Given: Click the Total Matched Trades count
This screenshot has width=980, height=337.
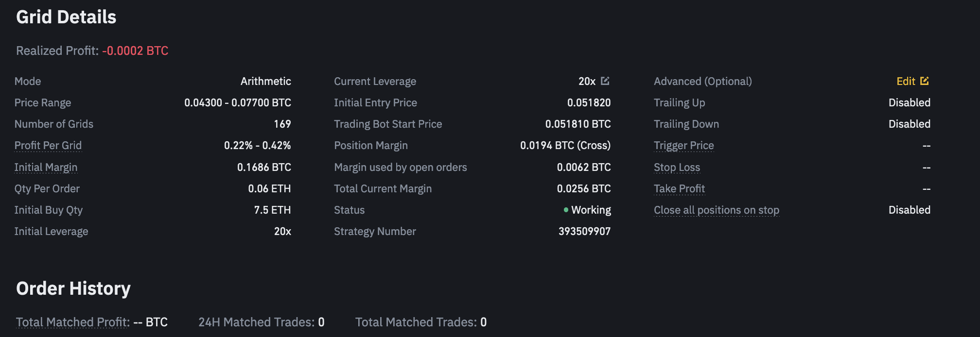Looking at the screenshot, I should click(483, 322).
